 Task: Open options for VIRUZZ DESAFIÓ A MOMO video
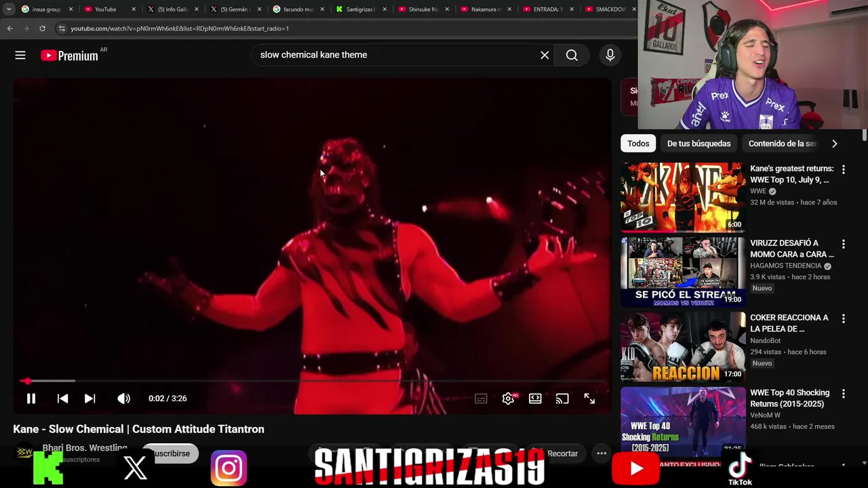pyautogui.click(x=843, y=244)
